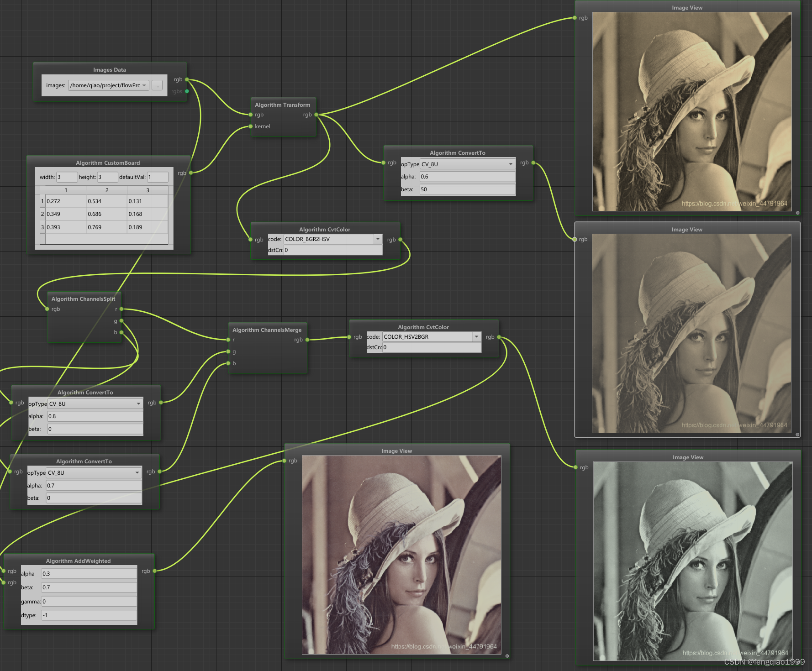This screenshot has width=812, height=671.
Task: Click the g input port of ChannelsMerge
Action: (x=228, y=351)
